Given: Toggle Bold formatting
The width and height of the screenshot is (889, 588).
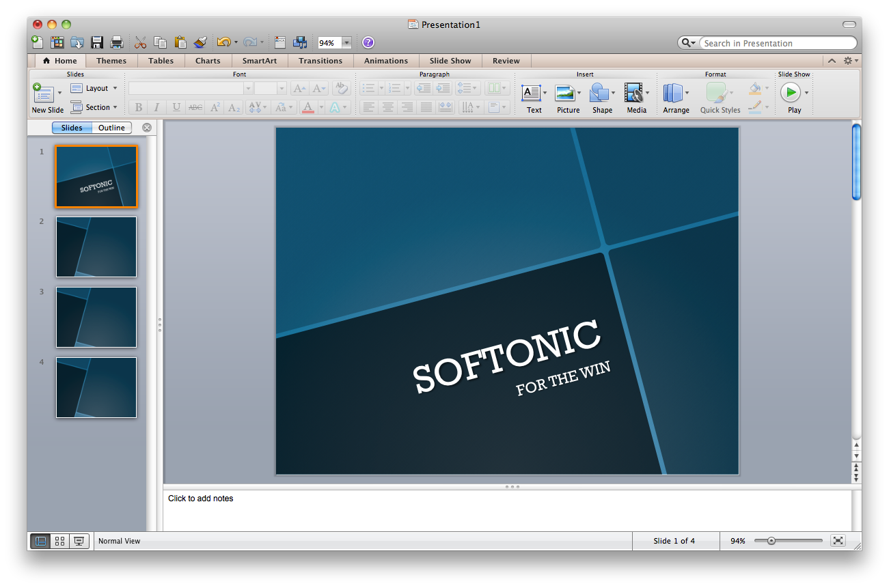Looking at the screenshot, I should click(139, 107).
